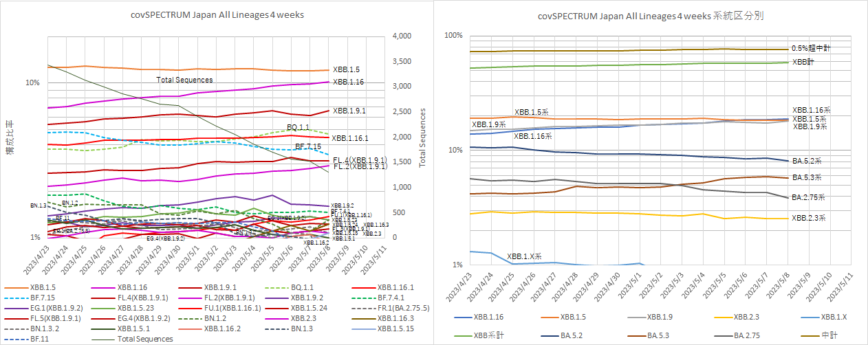Screen dimensions: 868x345
Task: Click the 'Total Sequences' label inside left plot
Action: 184,80
